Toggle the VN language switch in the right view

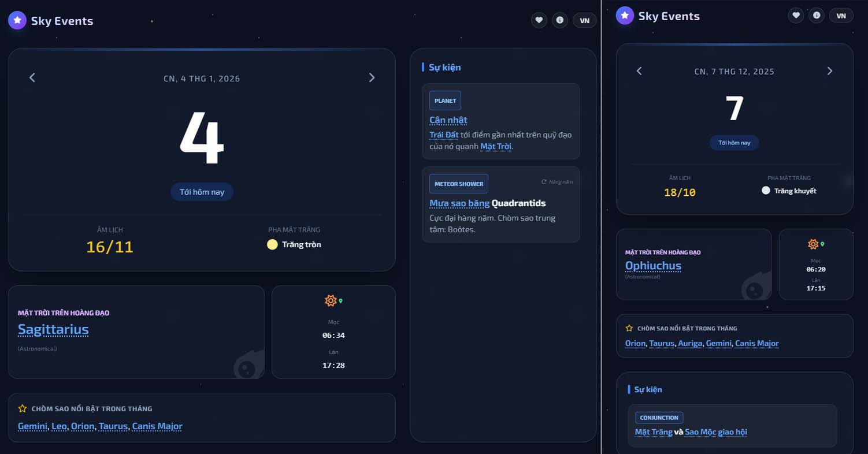(x=841, y=16)
